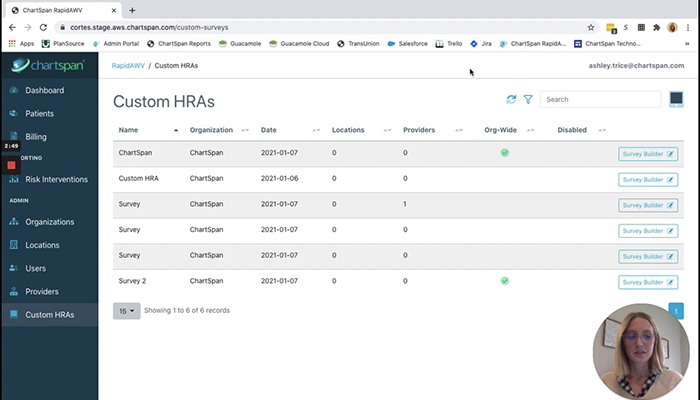Image resolution: width=700 pixels, height=400 pixels.
Task: Open the Jira bookmark
Action: 481,44
